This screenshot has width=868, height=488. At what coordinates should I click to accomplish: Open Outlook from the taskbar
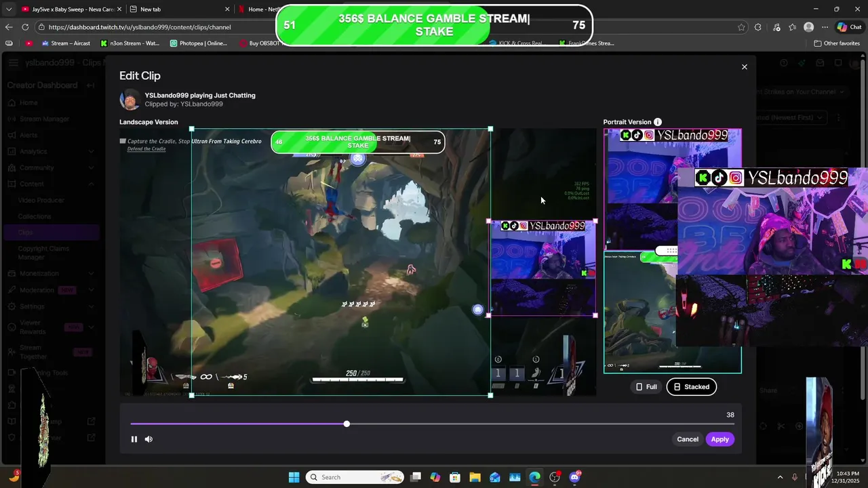495,477
